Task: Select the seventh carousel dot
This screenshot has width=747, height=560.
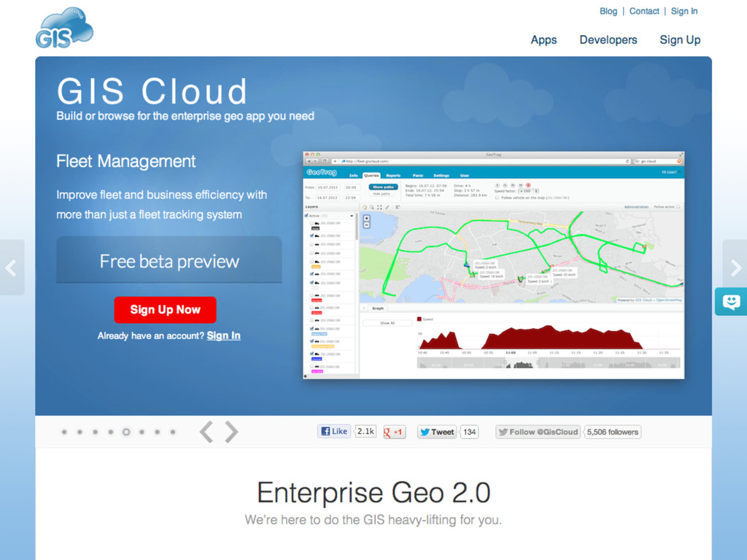Action: click(158, 432)
